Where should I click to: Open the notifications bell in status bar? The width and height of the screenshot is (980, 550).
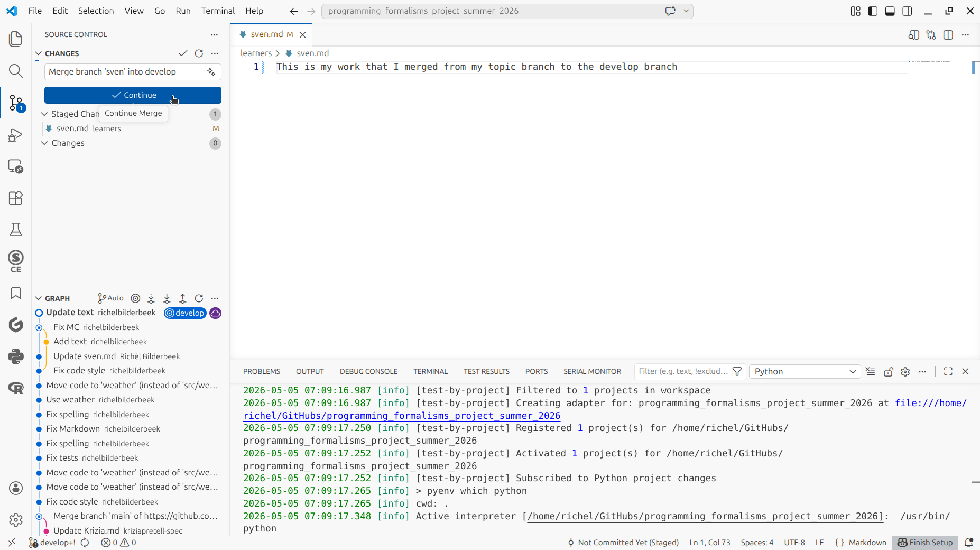[x=969, y=543]
